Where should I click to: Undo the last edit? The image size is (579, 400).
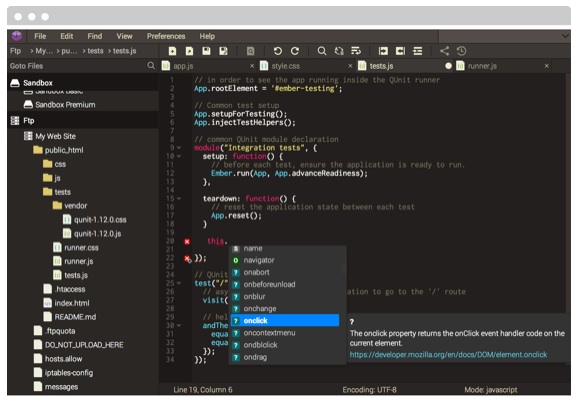[278, 51]
